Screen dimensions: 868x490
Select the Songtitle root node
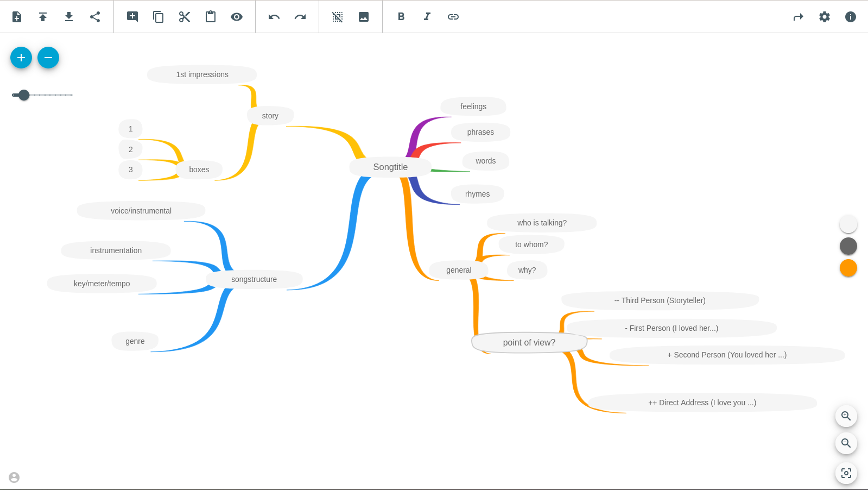[390, 167]
